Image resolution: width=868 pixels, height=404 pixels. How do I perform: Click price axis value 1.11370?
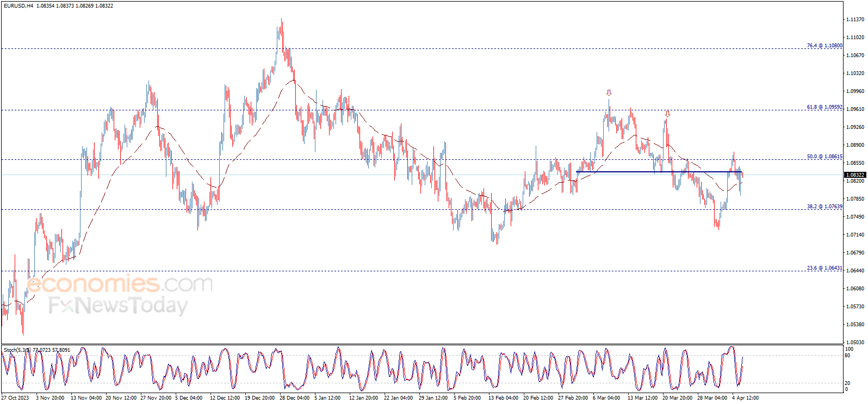(855, 20)
